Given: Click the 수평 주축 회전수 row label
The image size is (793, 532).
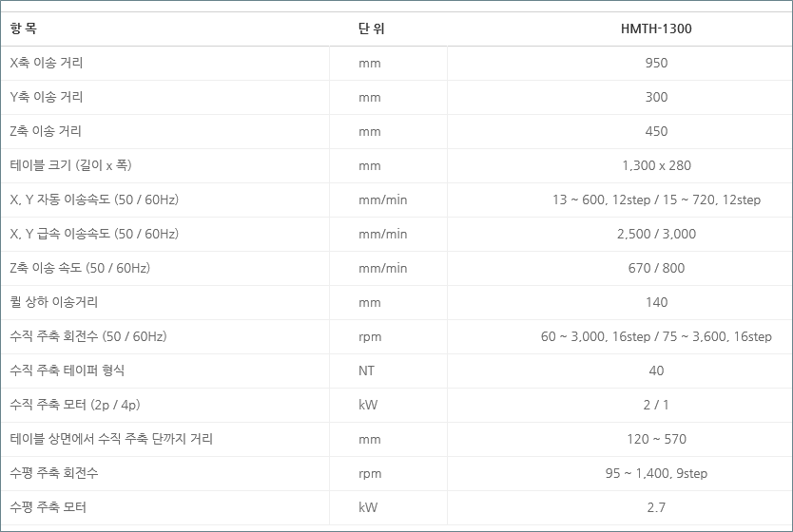Looking at the screenshot, I should 54,473.
